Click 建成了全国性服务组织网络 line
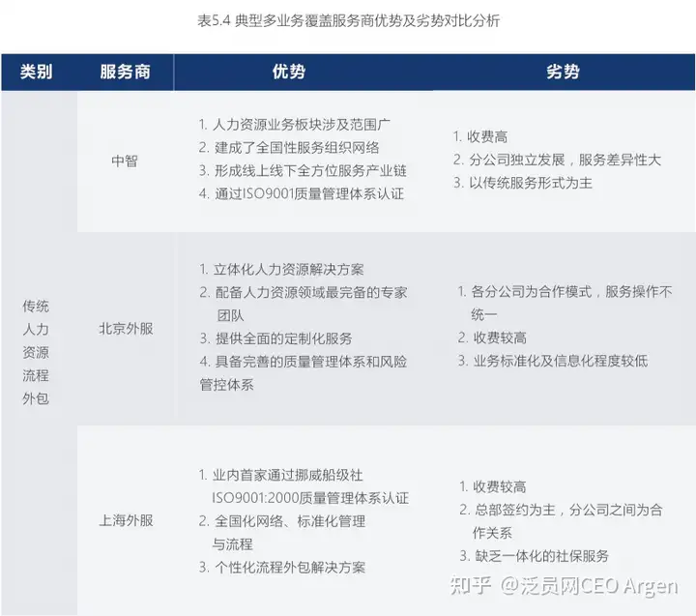Screen dimensions: 696x616 289,147
